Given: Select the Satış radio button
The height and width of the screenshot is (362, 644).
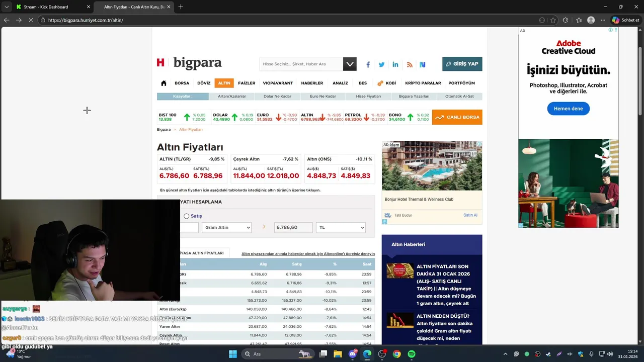Looking at the screenshot, I should tap(186, 216).
